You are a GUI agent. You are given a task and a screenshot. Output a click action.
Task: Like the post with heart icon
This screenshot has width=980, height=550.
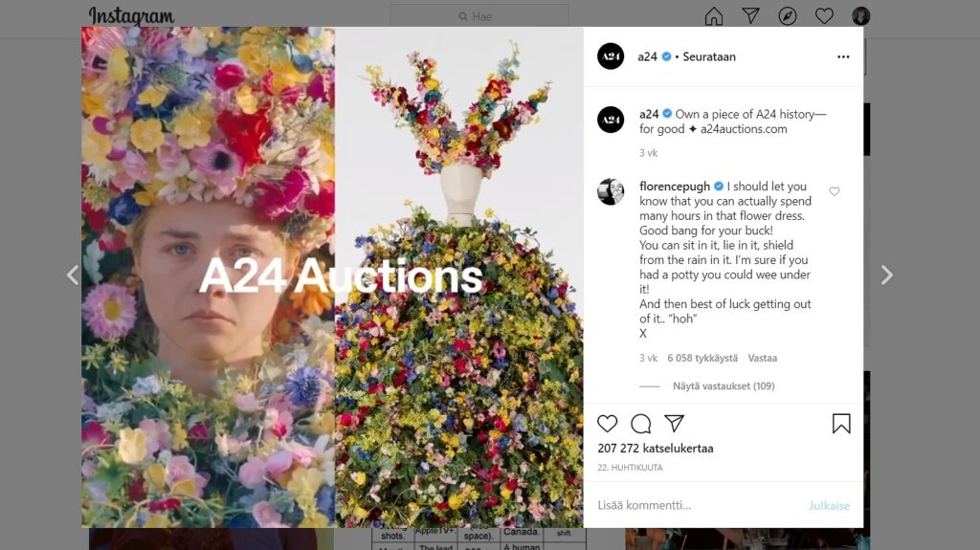tap(608, 424)
